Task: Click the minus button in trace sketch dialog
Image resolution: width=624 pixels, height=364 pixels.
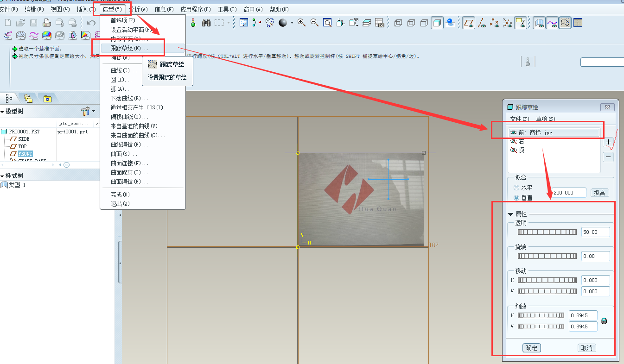Action: (609, 157)
